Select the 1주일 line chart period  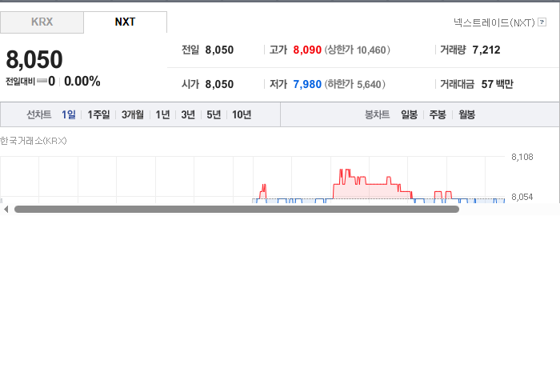tap(98, 114)
